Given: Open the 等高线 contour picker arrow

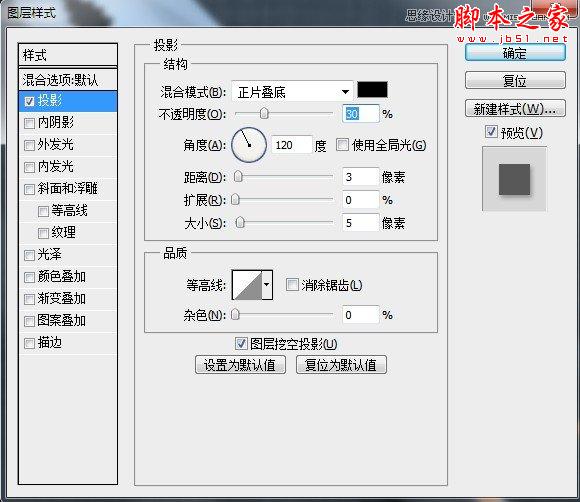Looking at the screenshot, I should click(x=267, y=284).
